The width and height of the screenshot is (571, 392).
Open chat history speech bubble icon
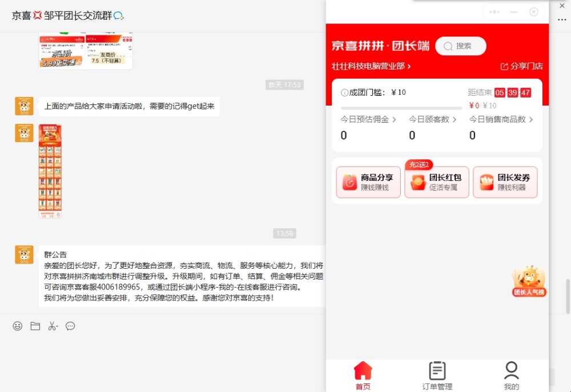[x=70, y=326]
